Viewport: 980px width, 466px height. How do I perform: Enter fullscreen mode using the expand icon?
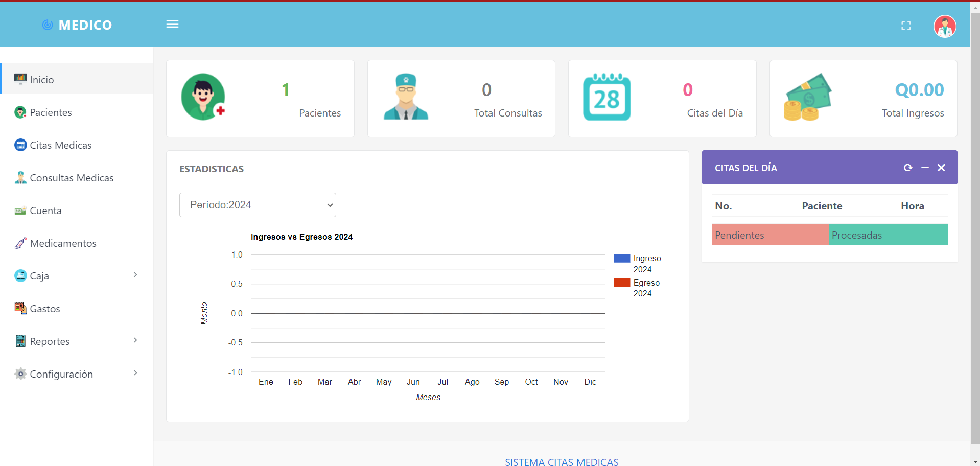point(906,26)
